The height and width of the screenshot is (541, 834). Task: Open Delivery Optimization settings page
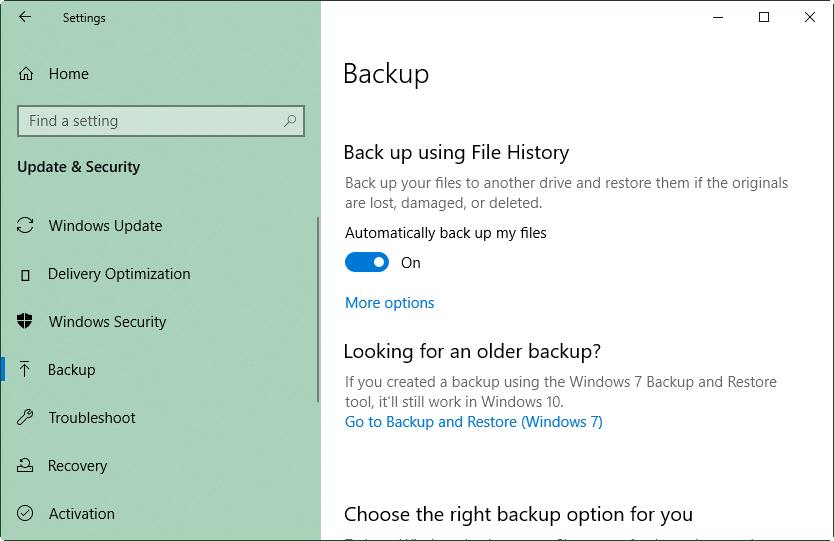119,274
